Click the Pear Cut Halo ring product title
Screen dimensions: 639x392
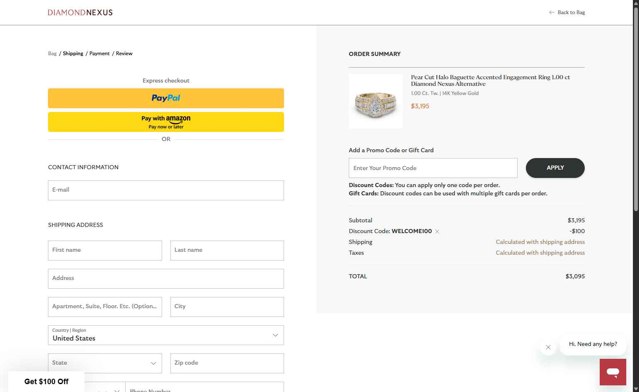[x=490, y=80]
